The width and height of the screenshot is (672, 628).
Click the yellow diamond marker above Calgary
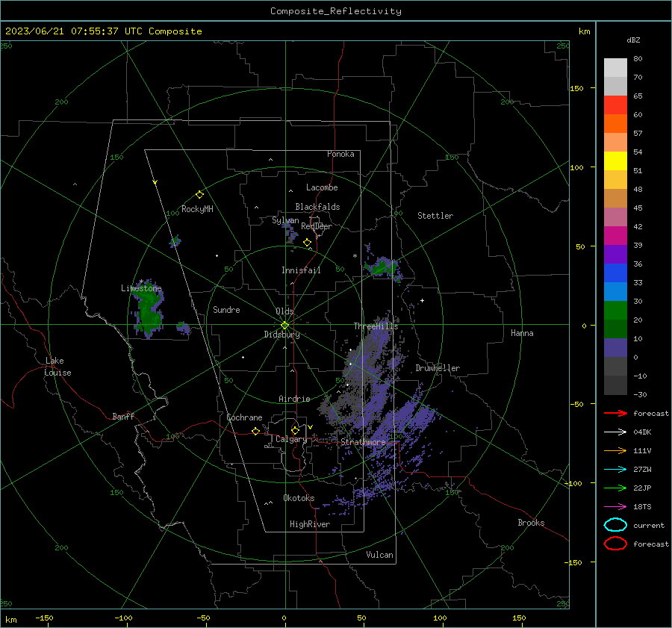click(x=295, y=430)
